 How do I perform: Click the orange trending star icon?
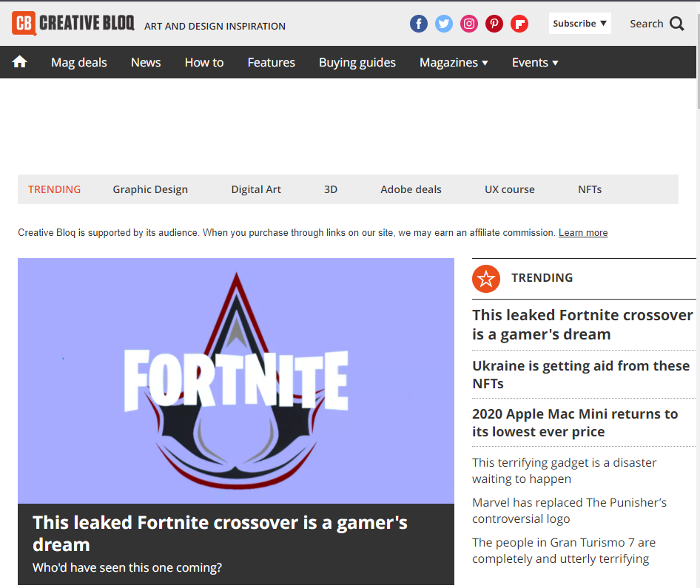[486, 279]
